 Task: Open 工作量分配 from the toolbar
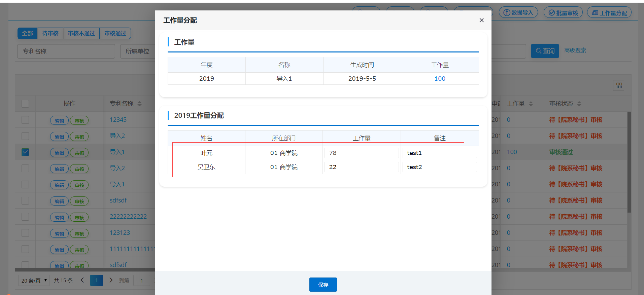click(x=609, y=13)
